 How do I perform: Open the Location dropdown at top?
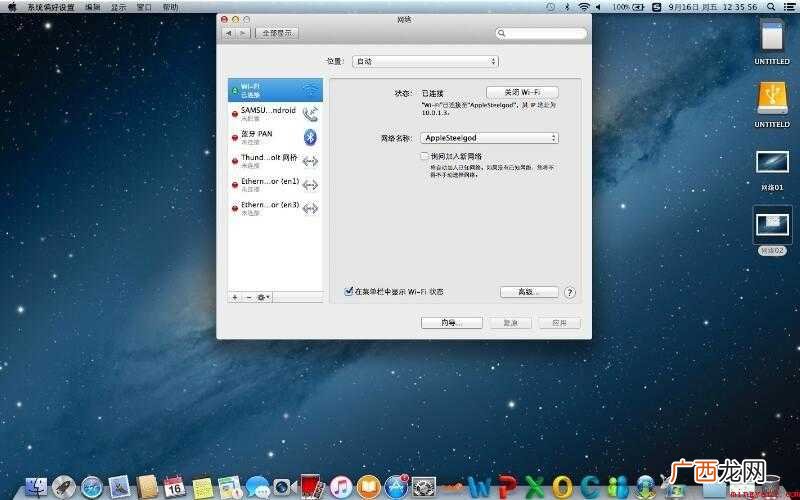point(425,61)
